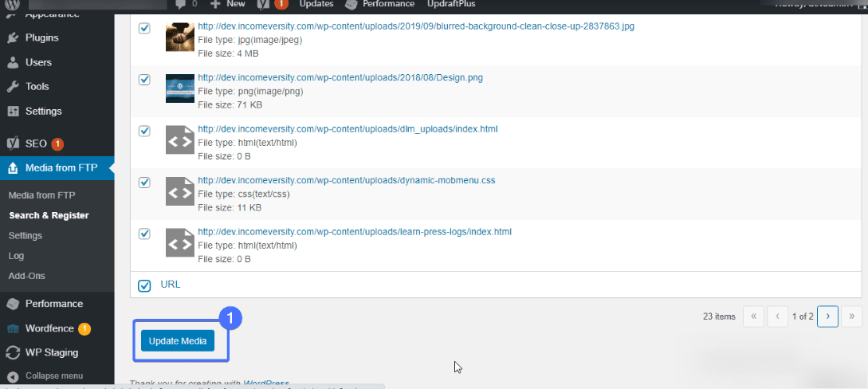Viewport: 868px width, 389px height.
Task: Open the Design.png URL link
Action: (340, 78)
